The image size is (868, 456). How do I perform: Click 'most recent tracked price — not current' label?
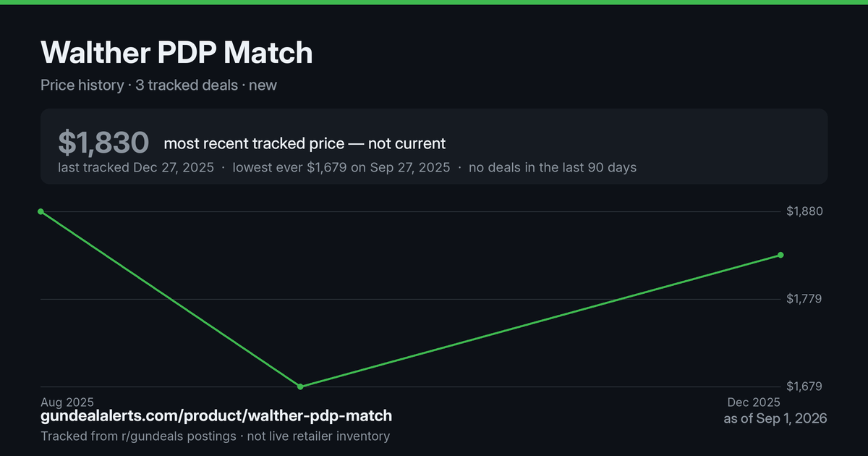click(x=305, y=143)
